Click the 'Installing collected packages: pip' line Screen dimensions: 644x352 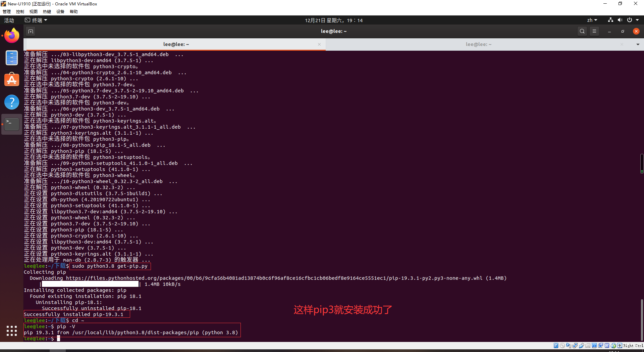coord(75,290)
